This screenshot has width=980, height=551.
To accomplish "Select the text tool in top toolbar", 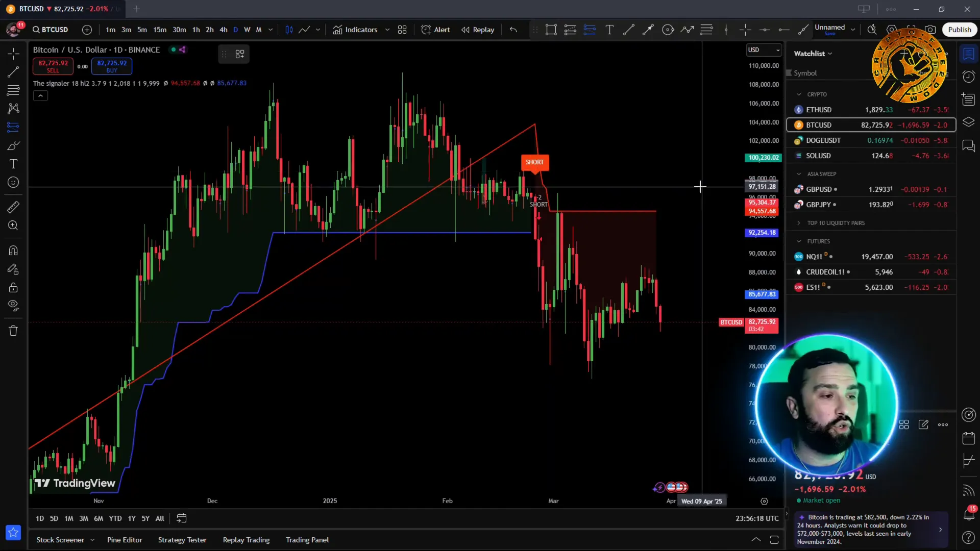I will pos(609,30).
